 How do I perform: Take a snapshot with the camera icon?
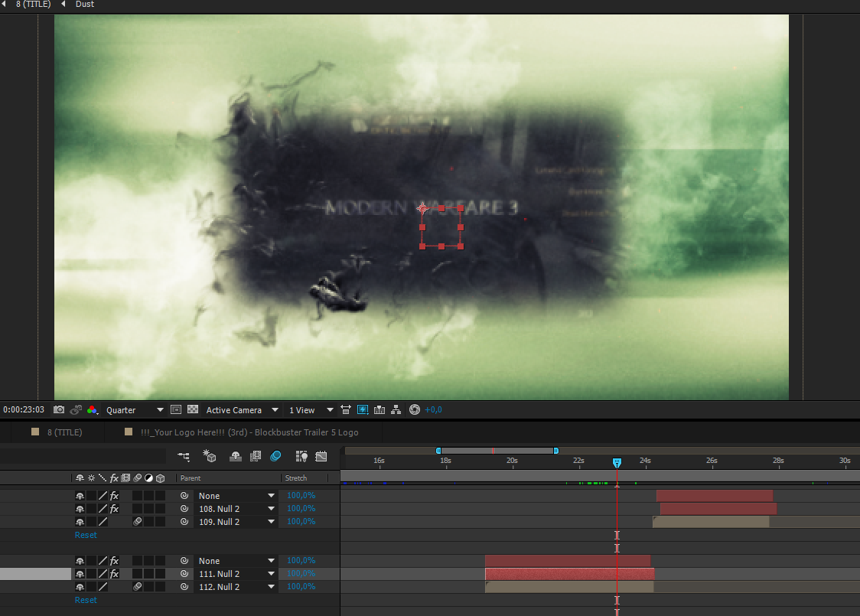(59, 409)
